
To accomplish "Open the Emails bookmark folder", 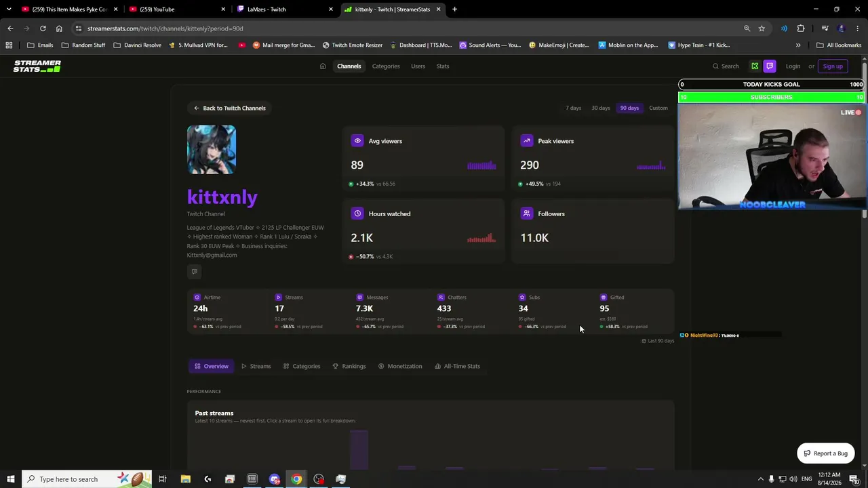I will tap(40, 45).
